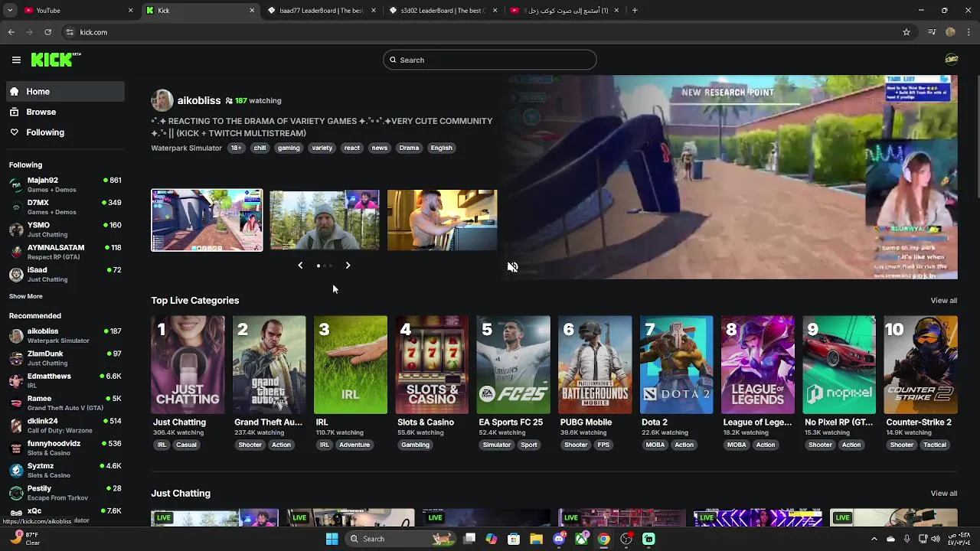The width and height of the screenshot is (980, 551).
Task: Select Browse in sidebar
Action: (x=65, y=112)
